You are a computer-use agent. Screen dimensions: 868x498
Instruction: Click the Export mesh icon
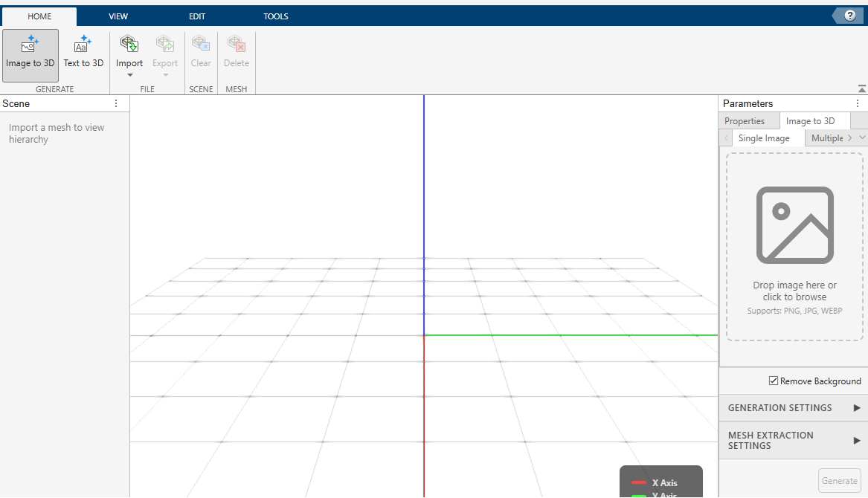click(165, 44)
